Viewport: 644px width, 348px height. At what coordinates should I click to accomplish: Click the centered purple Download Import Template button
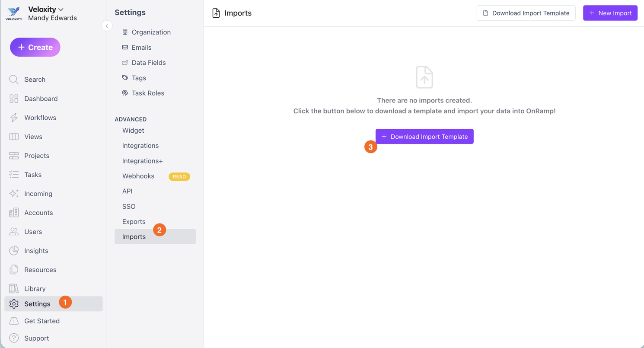tap(424, 137)
